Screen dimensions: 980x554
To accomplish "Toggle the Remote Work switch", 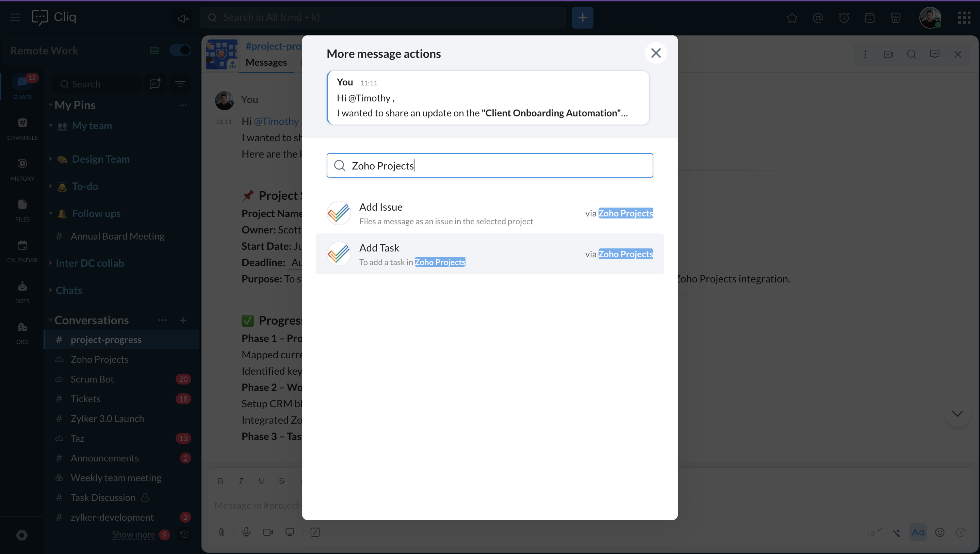I will (180, 50).
